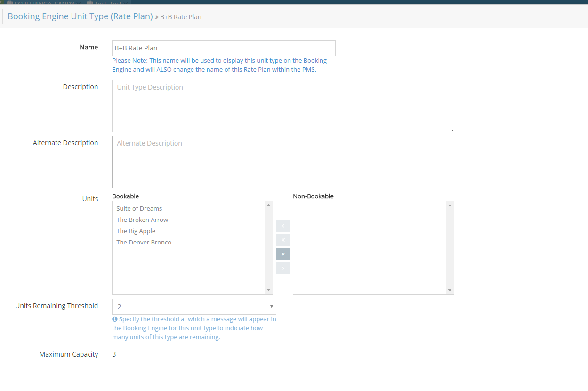
Task: Select Suite of Dreams in Bookable list
Action: click(139, 209)
